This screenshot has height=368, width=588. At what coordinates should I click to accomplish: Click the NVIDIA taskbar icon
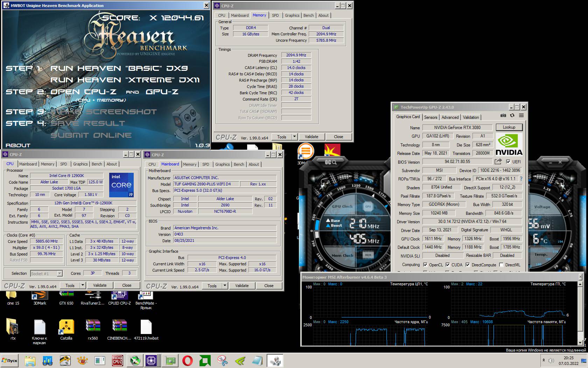coord(240,360)
